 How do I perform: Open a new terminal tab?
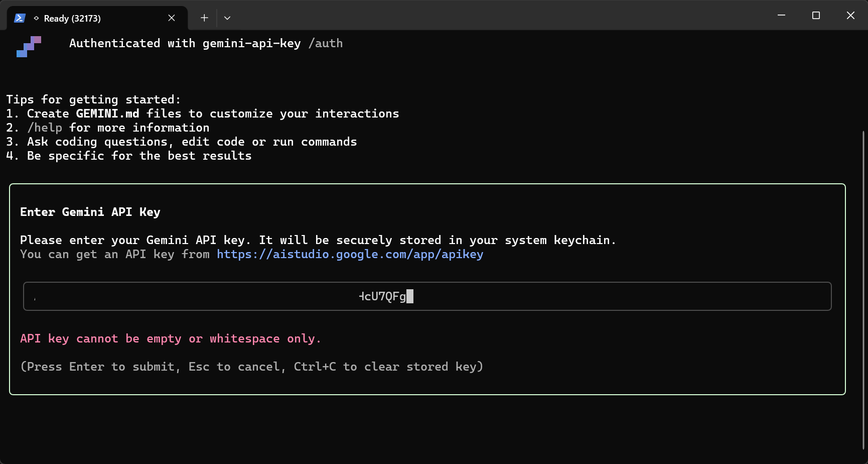pos(204,18)
